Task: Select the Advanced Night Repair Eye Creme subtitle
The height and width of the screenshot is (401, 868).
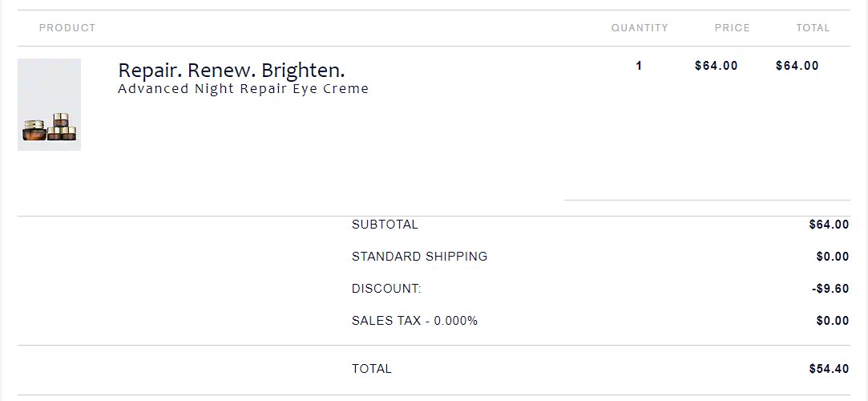Action: pos(243,88)
